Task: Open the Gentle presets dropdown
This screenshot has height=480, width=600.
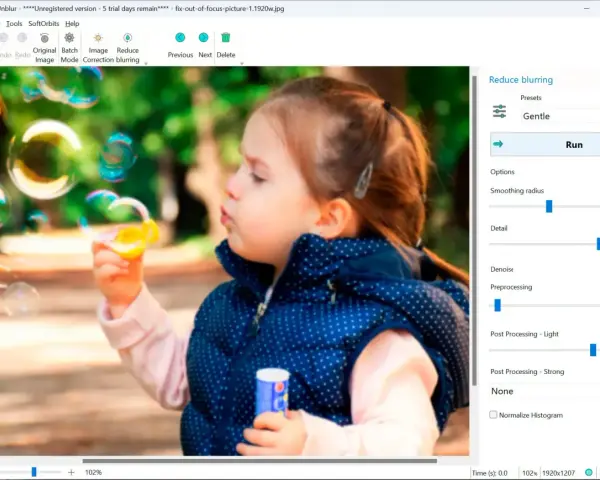Action: 560,116
